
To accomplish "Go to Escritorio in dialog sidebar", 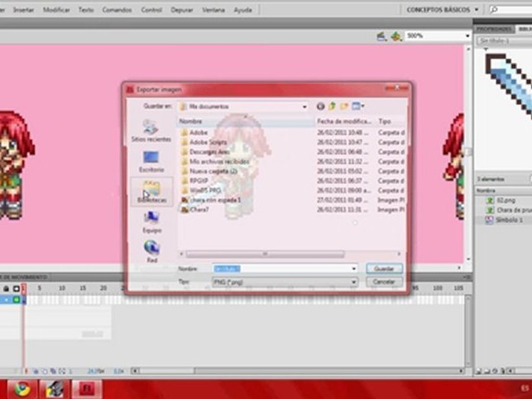I will (x=151, y=161).
